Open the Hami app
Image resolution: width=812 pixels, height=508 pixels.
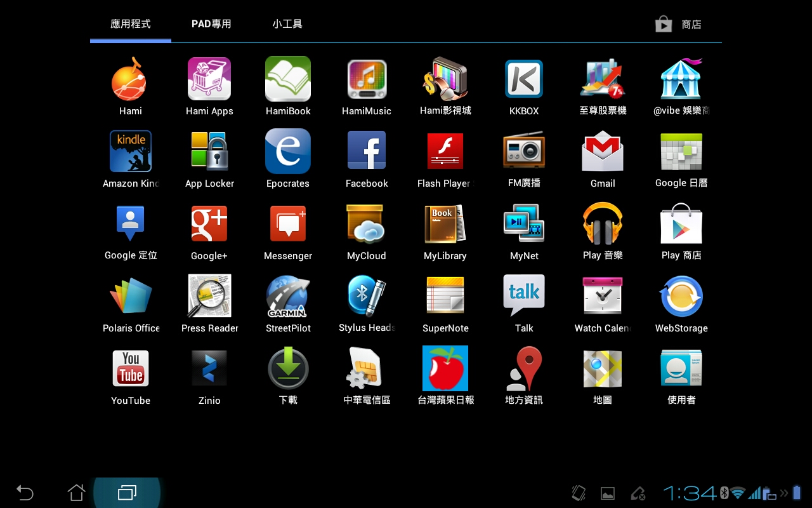click(130, 79)
